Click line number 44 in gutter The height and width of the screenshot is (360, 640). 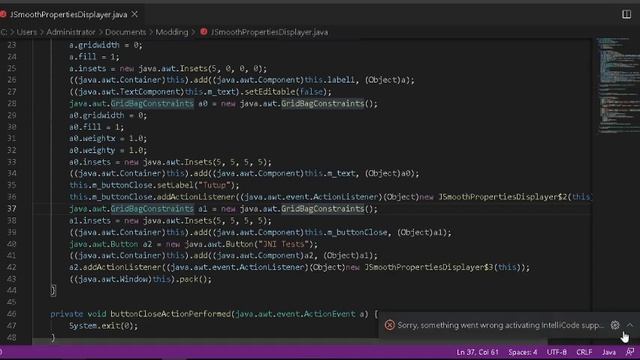pyautogui.click(x=12, y=290)
